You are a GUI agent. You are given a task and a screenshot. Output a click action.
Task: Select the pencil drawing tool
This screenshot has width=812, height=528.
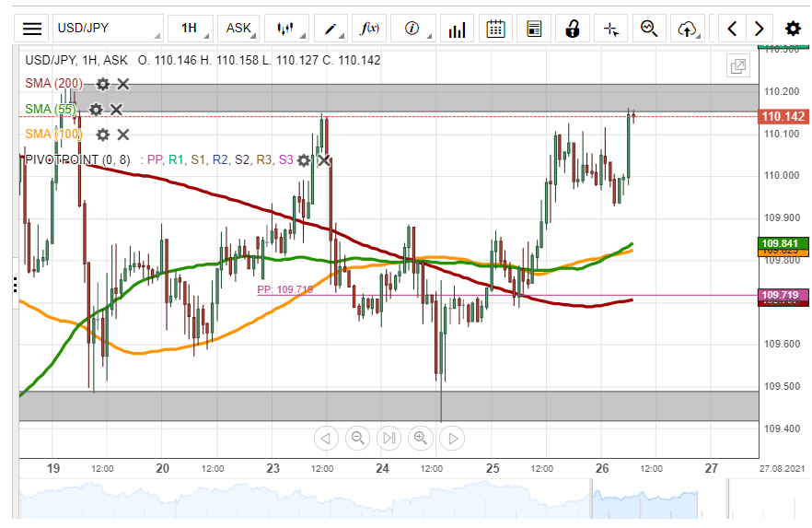[332, 29]
